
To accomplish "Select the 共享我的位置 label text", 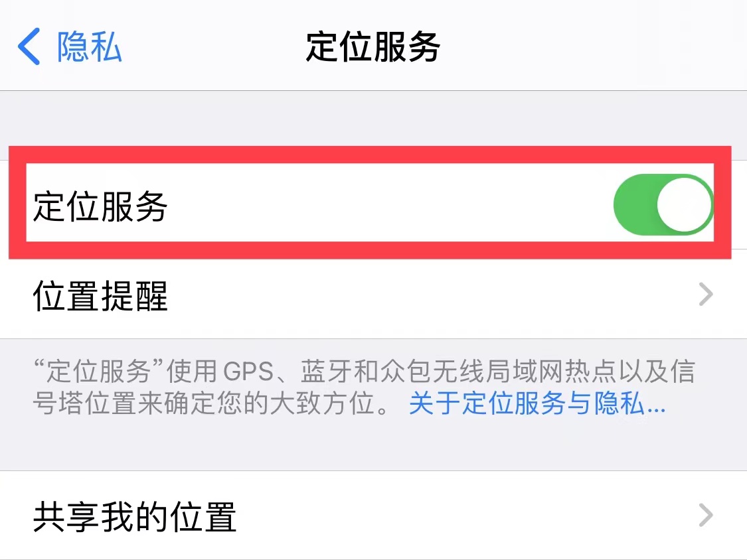I will pyautogui.click(x=134, y=517).
